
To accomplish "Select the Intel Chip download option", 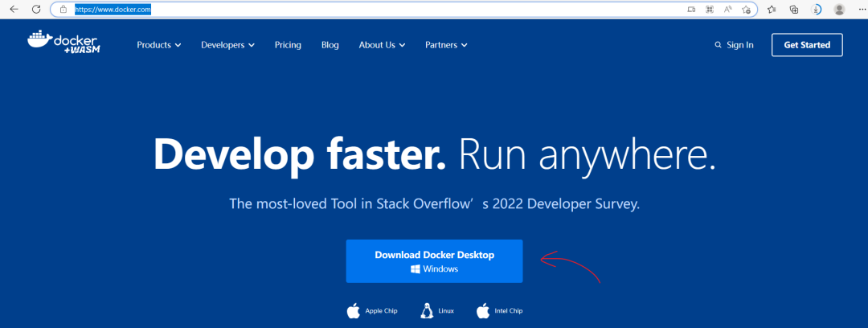I will 499,311.
